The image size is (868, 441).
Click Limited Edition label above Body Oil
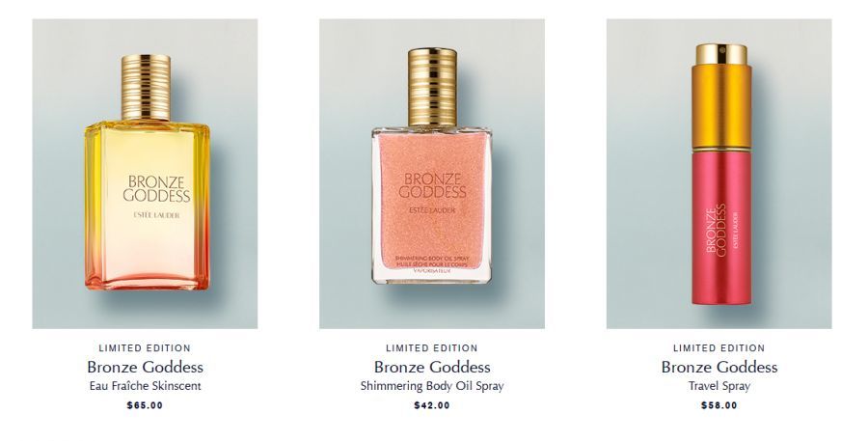(432, 348)
